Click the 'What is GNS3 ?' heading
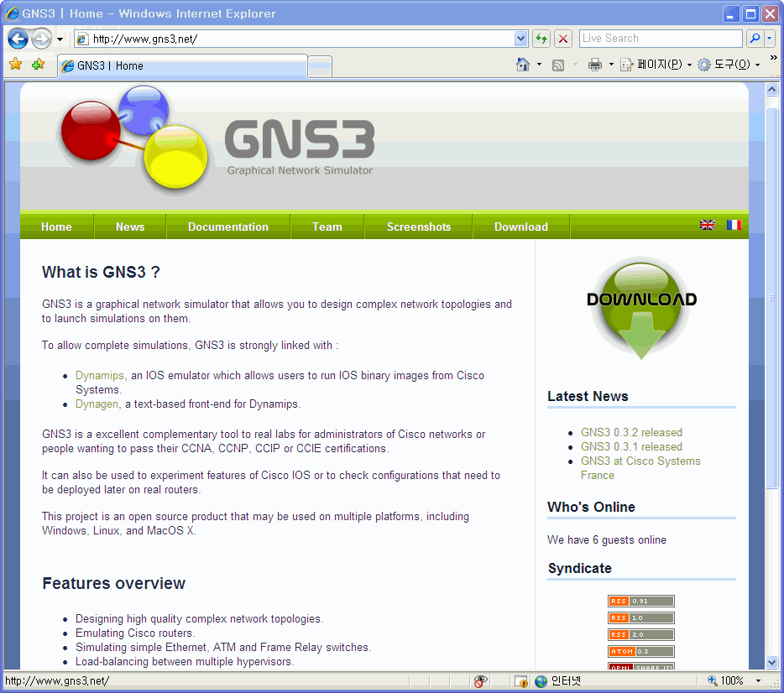The width and height of the screenshot is (784, 693). (101, 272)
